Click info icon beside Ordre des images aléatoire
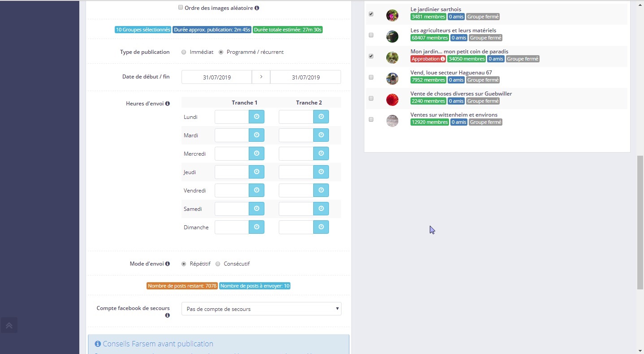This screenshot has width=644, height=354. click(257, 8)
